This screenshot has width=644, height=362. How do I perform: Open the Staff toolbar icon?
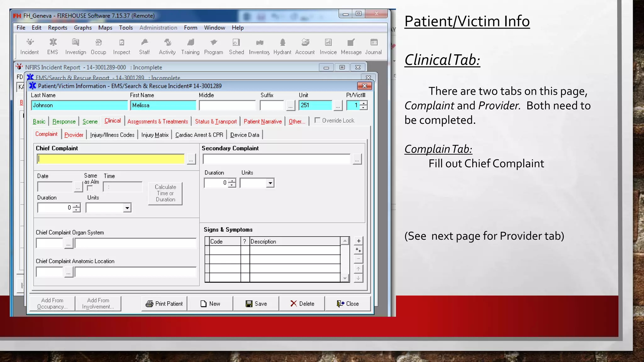click(x=144, y=47)
